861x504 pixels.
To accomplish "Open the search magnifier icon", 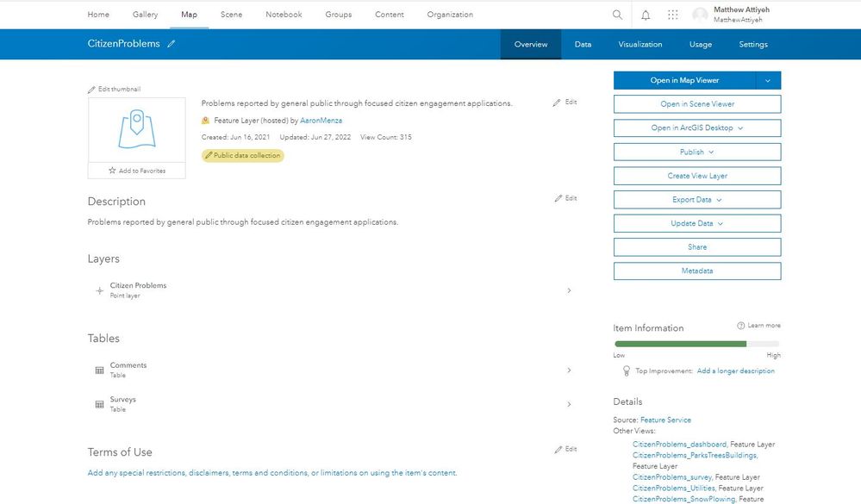I will [617, 15].
